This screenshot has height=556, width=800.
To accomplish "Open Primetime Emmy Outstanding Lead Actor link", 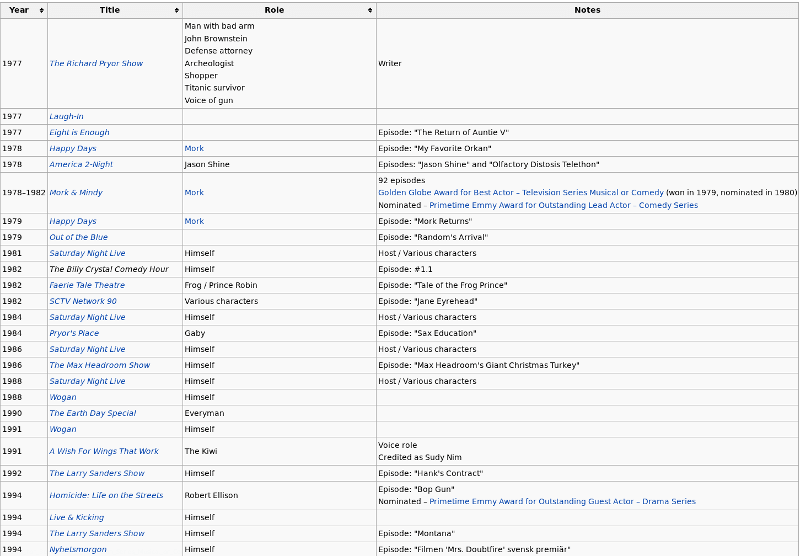I will [x=530, y=205].
